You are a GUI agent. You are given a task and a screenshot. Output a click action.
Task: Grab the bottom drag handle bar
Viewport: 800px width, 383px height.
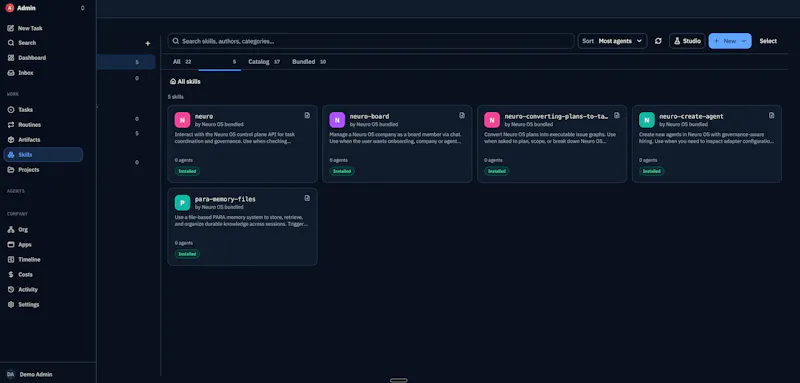[398, 380]
